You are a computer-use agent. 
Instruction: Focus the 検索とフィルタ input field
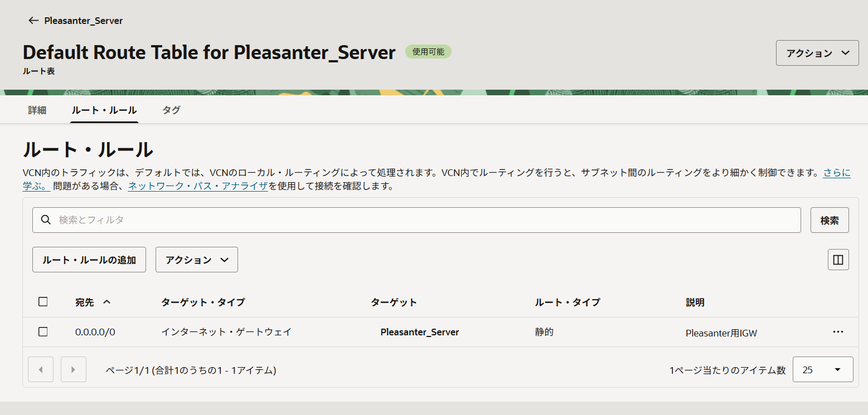(x=416, y=220)
